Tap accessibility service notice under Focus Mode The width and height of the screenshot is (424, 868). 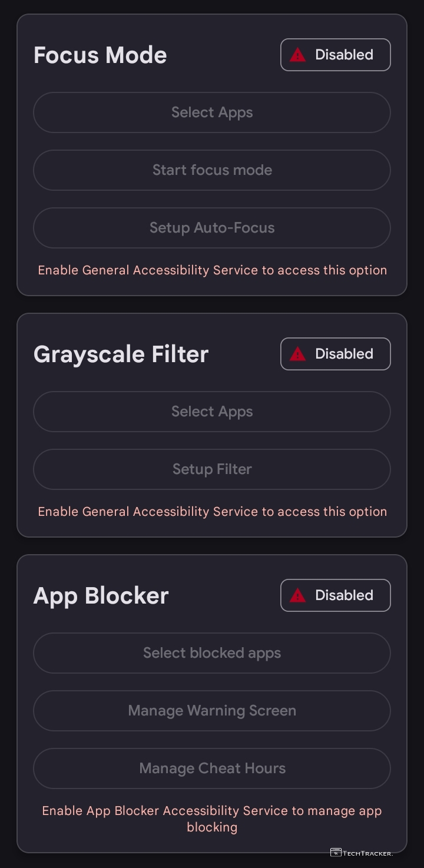[212, 270]
